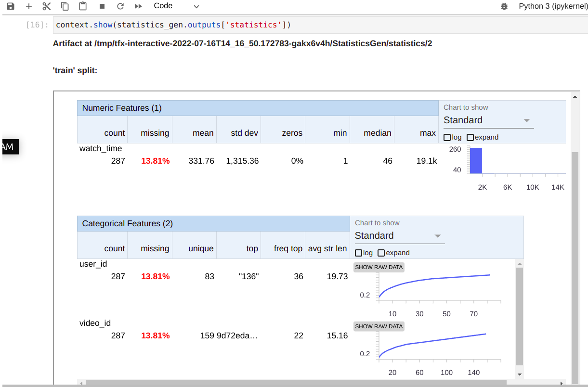Open the cell type dropdown showing Code
588x387 pixels.
pyautogui.click(x=177, y=6)
